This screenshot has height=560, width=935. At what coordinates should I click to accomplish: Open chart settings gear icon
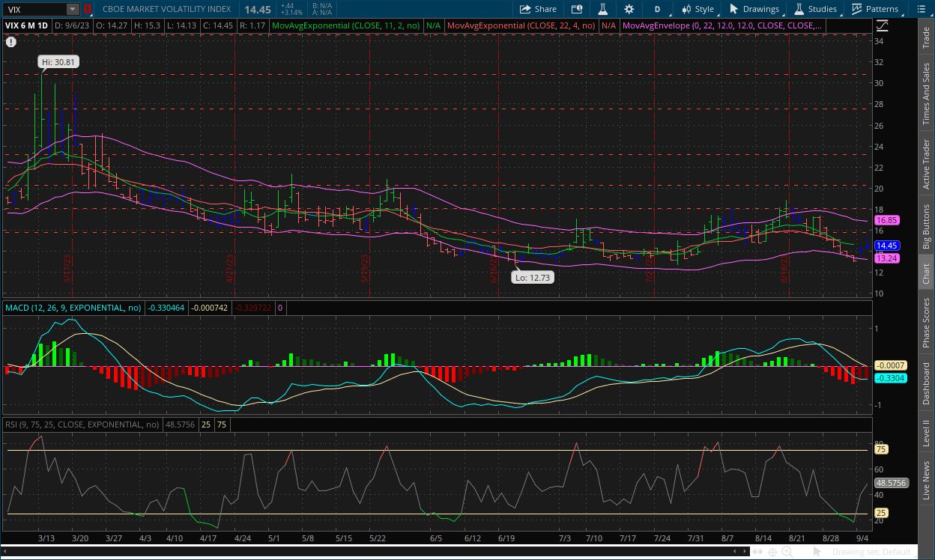tap(629, 9)
